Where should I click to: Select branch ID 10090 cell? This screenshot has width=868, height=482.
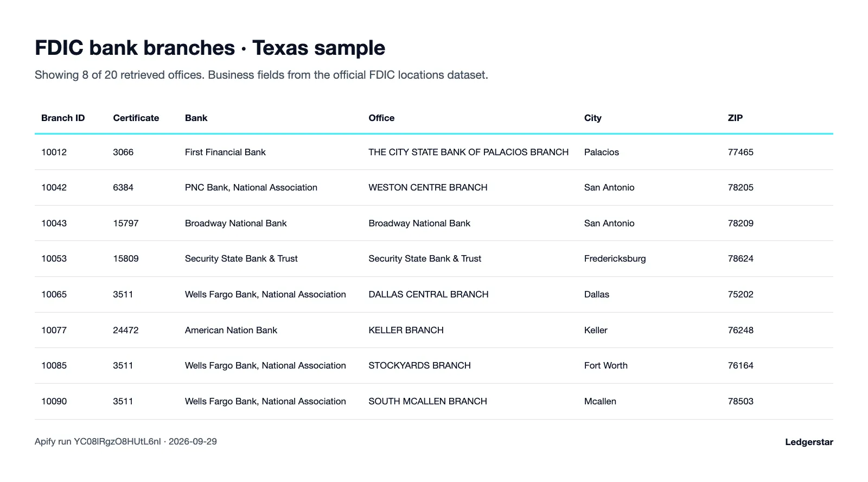[x=54, y=401]
